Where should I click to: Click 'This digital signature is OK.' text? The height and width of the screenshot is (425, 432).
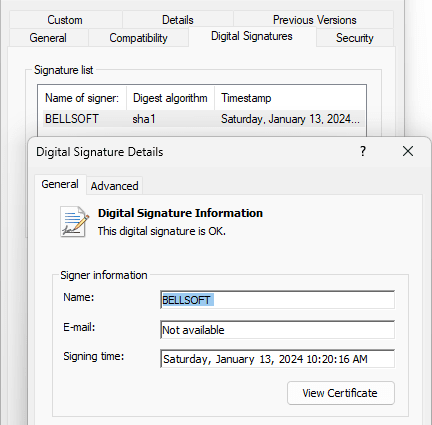(x=162, y=231)
